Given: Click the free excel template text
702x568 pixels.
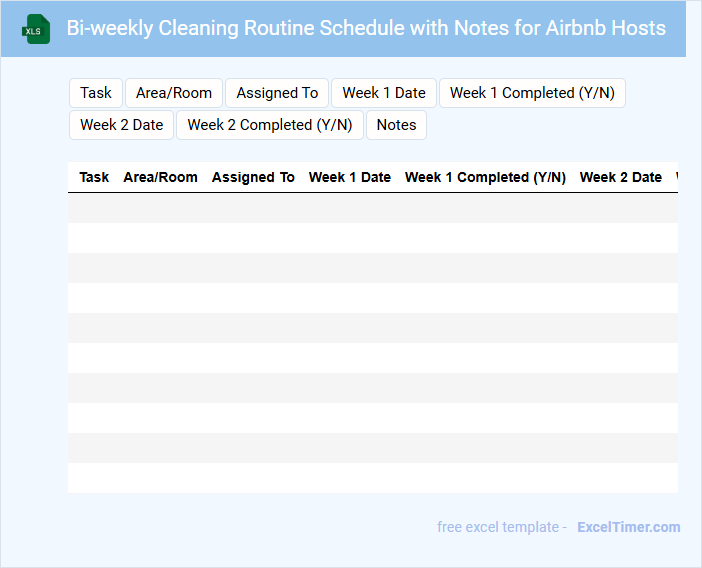Looking at the screenshot, I should pyautogui.click(x=502, y=527).
